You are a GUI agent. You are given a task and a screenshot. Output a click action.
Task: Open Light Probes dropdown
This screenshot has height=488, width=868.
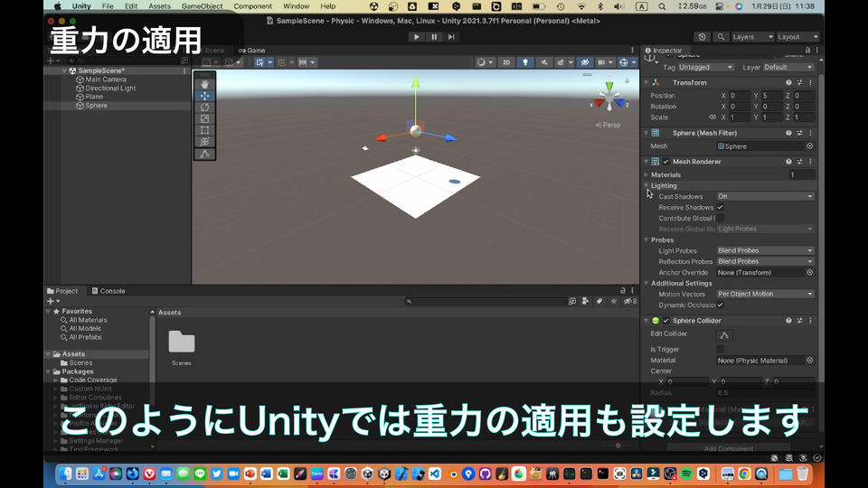[765, 250]
